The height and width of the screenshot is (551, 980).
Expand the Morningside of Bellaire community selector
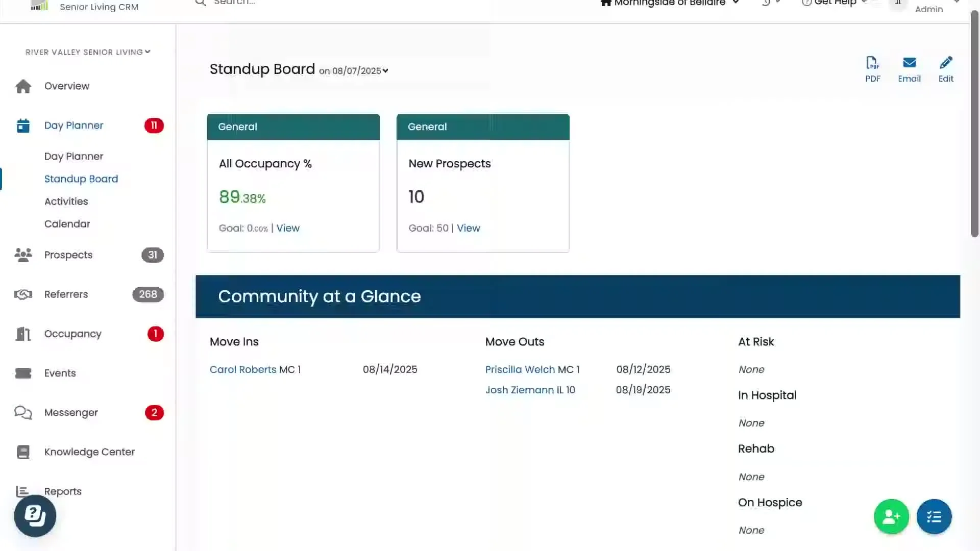(x=670, y=3)
